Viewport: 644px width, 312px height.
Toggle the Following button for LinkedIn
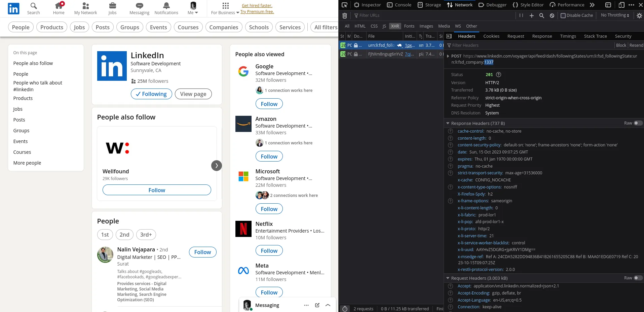click(151, 94)
